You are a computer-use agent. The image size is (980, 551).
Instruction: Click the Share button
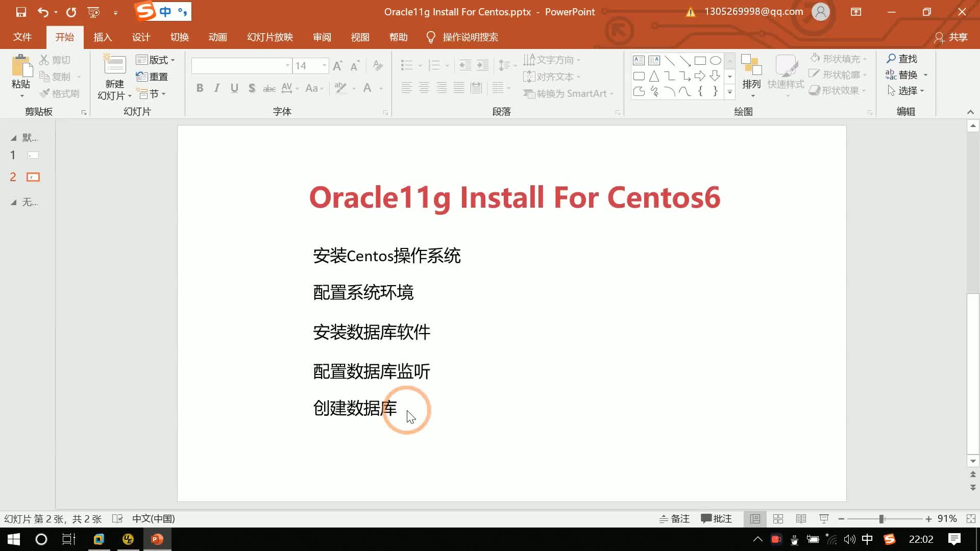tap(951, 37)
